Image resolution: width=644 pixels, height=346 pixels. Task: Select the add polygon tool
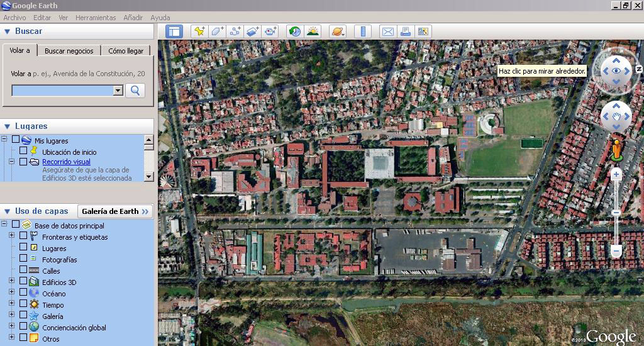pos(218,31)
